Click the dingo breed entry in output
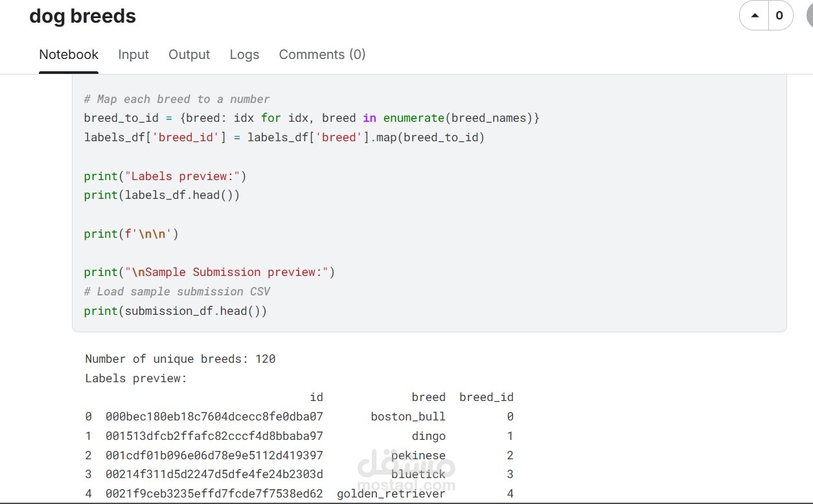The height and width of the screenshot is (504, 813). coord(428,436)
